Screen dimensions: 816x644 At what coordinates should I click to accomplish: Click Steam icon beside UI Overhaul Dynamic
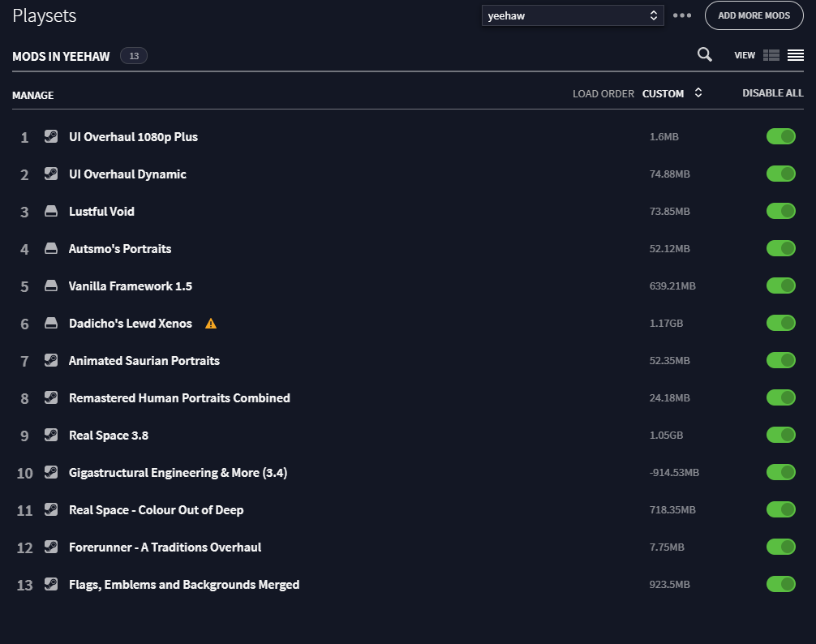click(51, 174)
